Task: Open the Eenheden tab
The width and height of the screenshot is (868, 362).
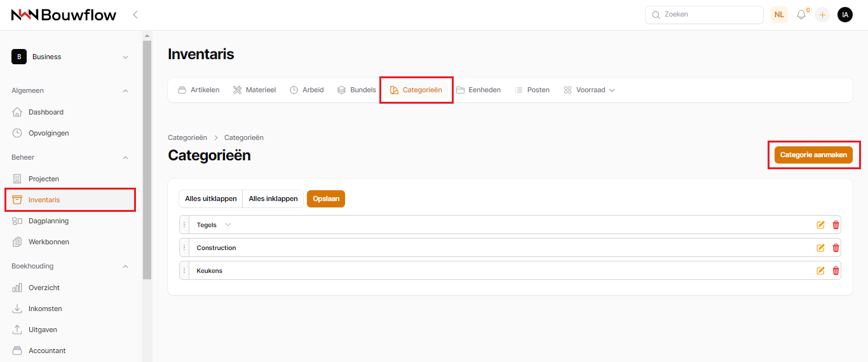Action: pos(478,90)
